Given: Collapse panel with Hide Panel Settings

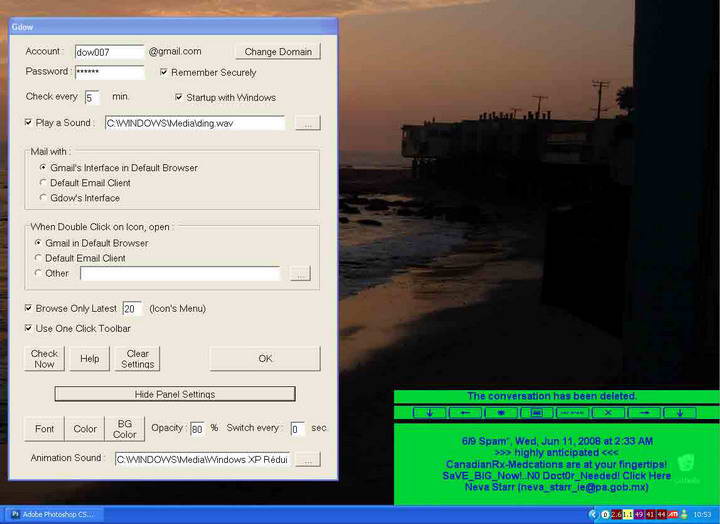Looking at the screenshot, I should [175, 394].
